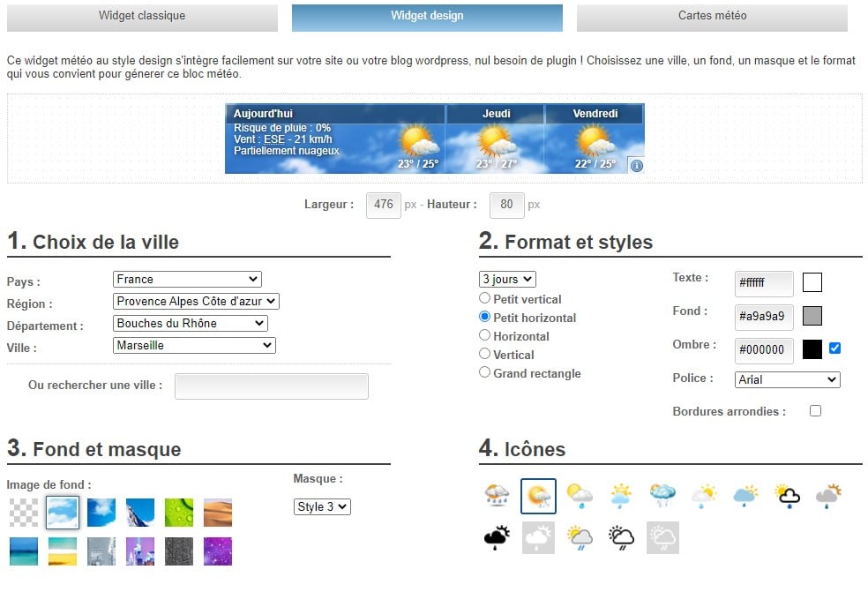Pick the purple city skyline background
Image resolution: width=868 pixels, height=607 pixels.
point(140,551)
